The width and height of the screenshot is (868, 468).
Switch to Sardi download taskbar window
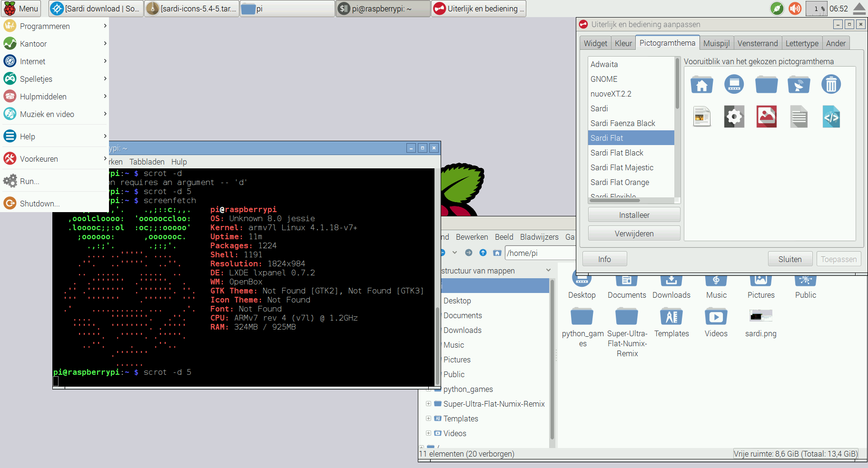pyautogui.click(x=96, y=9)
